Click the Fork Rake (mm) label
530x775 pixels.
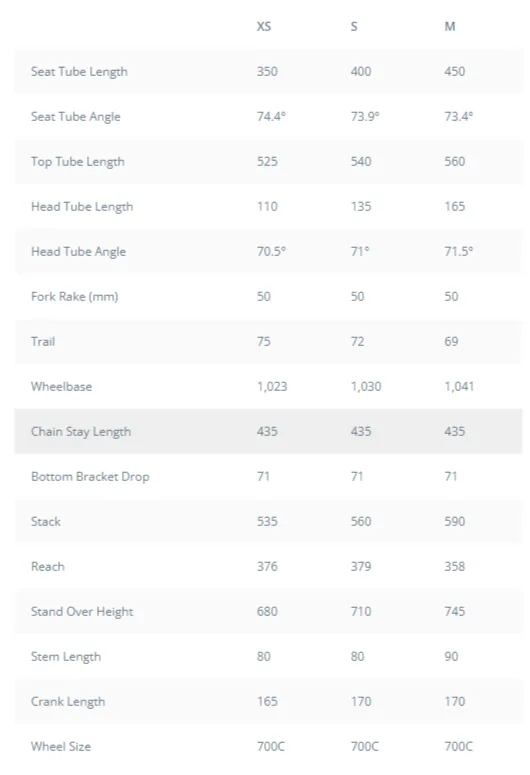click(x=75, y=297)
